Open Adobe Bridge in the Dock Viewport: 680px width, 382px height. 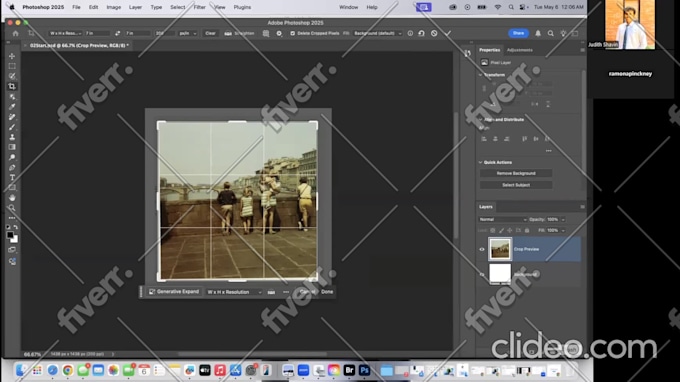pos(349,370)
